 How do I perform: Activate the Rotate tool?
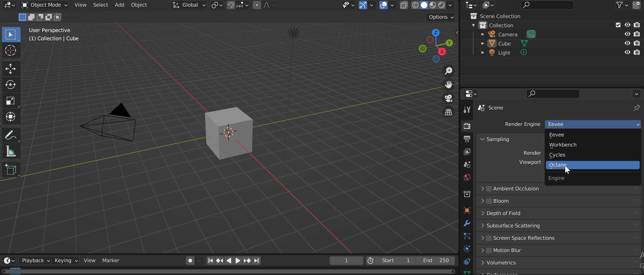pos(11,85)
